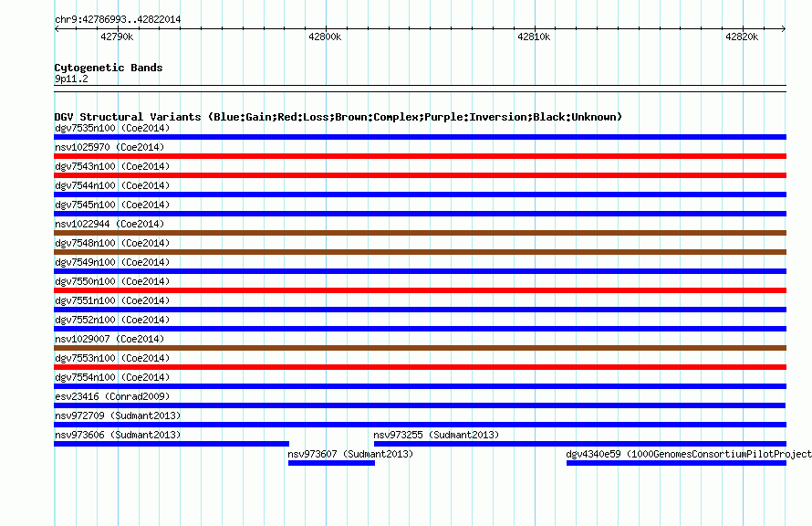Open the dgv7548n100 (Coe2014) label
Image resolution: width=812 pixels, height=526 pixels.
pyautogui.click(x=112, y=243)
